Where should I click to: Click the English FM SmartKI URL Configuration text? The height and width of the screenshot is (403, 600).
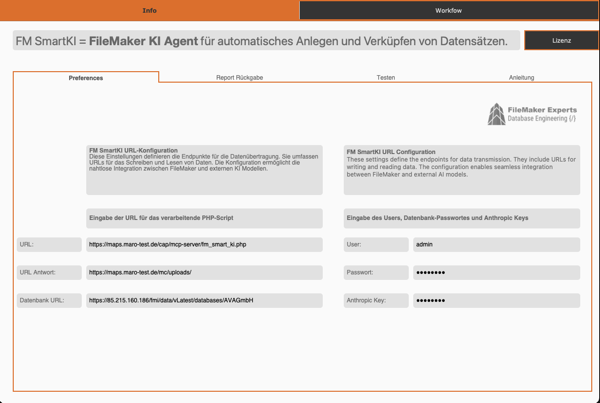click(461, 169)
